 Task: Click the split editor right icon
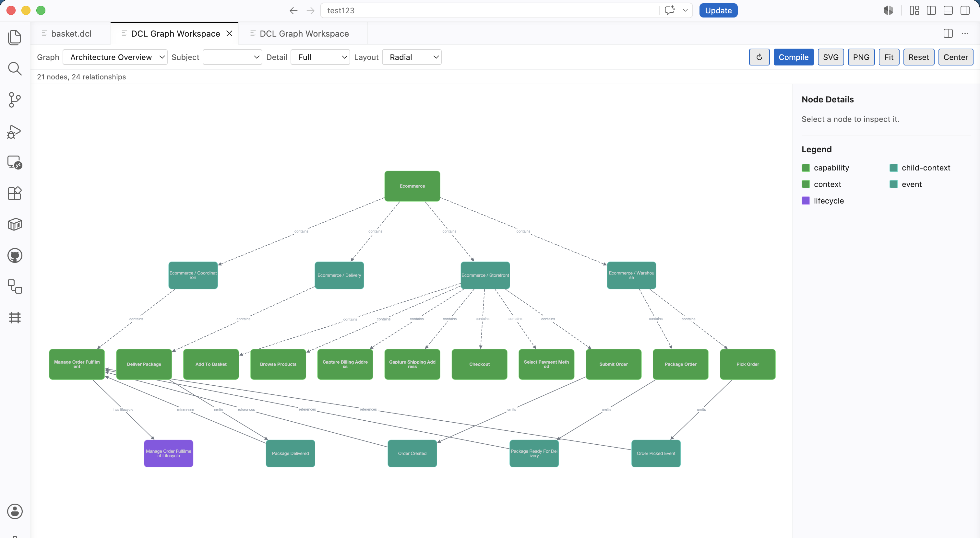coord(948,33)
